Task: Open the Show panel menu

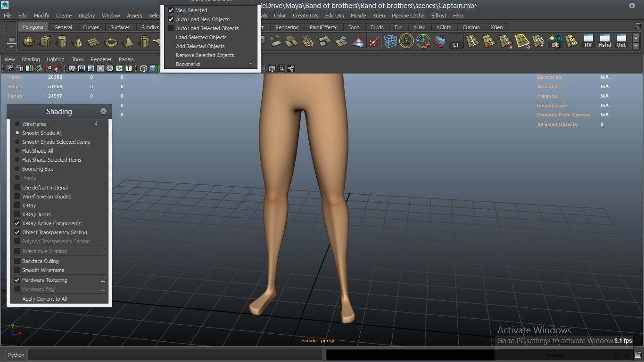Action: point(77,59)
